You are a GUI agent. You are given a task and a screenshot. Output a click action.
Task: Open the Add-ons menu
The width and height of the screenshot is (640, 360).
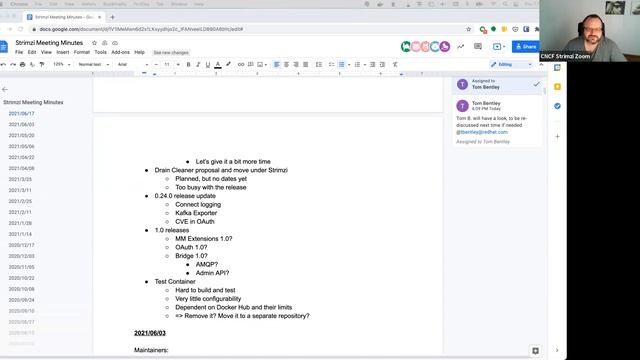[x=120, y=52]
